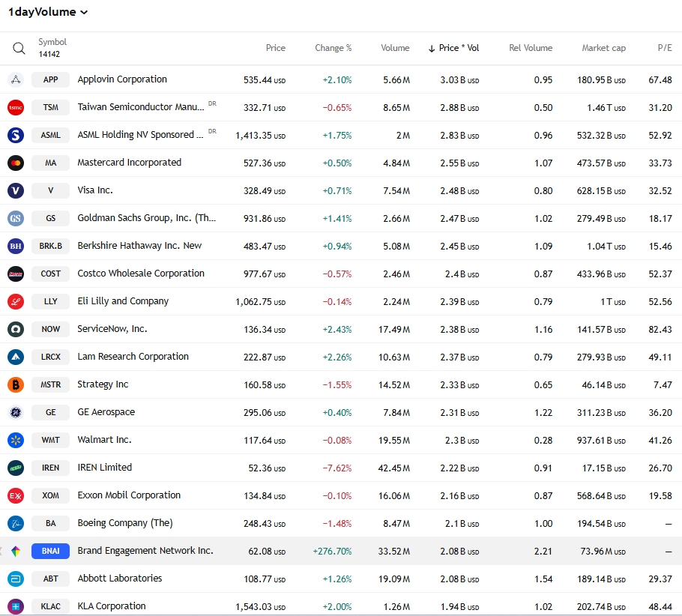Sort by P/E column header
Viewport: 682px width, 616px height.
point(665,48)
